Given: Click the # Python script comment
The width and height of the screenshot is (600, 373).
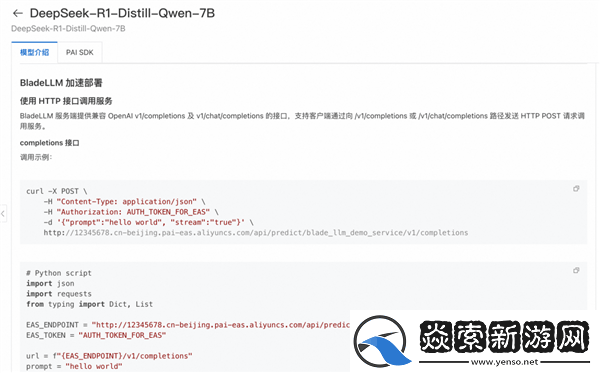Looking at the screenshot, I should tap(59, 273).
